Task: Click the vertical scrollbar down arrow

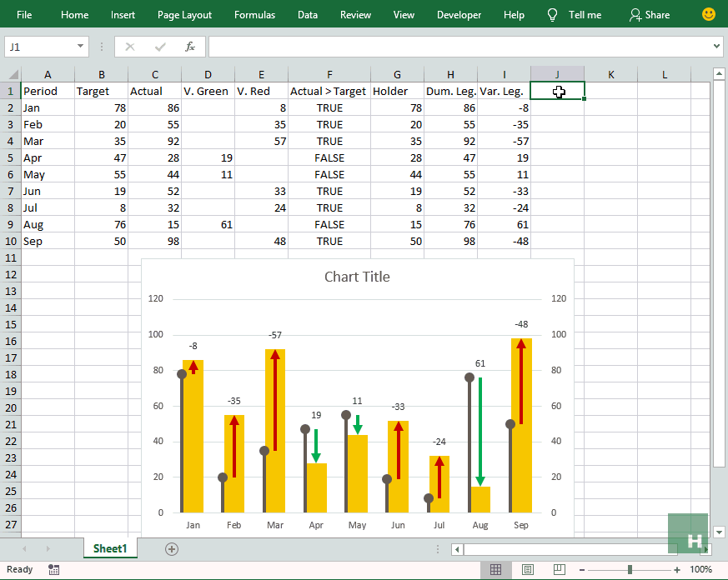Action: click(719, 532)
